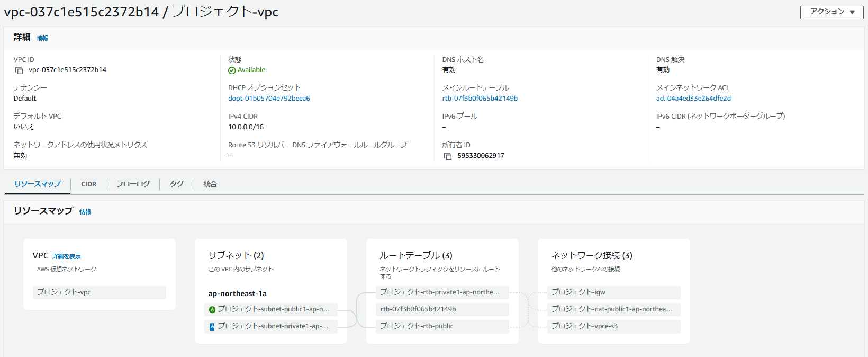Open the タグ tab

(x=176, y=184)
